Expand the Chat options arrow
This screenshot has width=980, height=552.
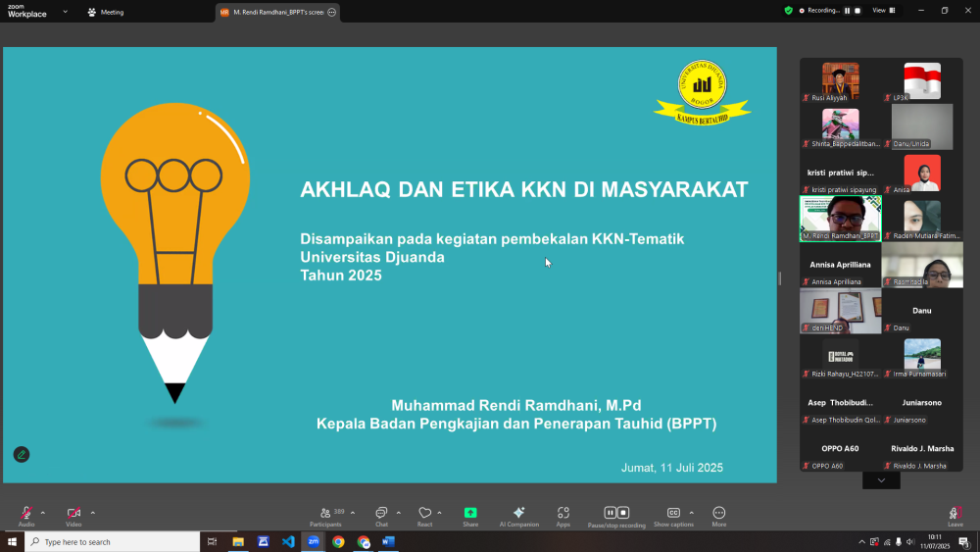pyautogui.click(x=398, y=513)
